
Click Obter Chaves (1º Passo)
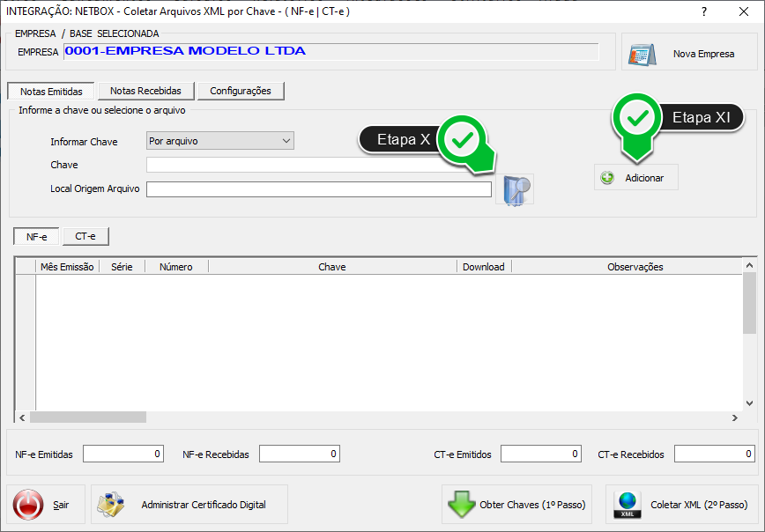pos(516,504)
